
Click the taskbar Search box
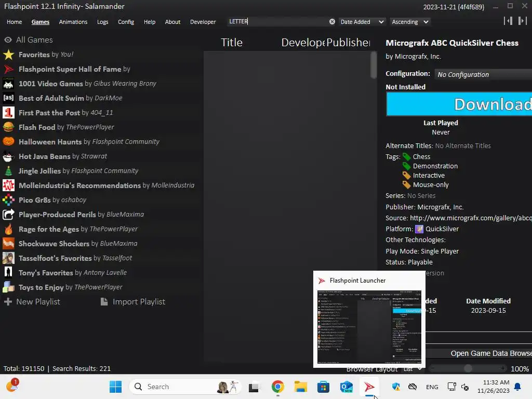pyautogui.click(x=184, y=387)
